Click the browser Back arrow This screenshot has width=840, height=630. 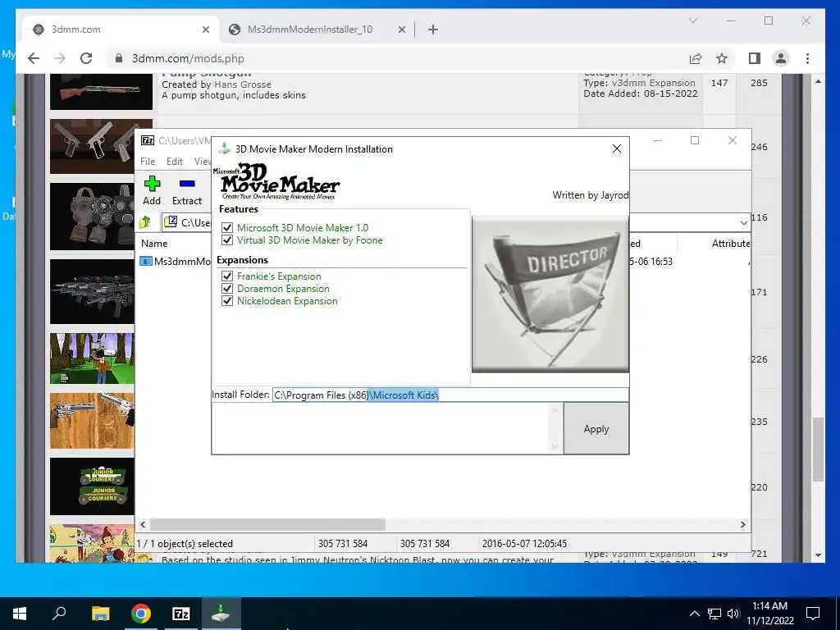34,58
